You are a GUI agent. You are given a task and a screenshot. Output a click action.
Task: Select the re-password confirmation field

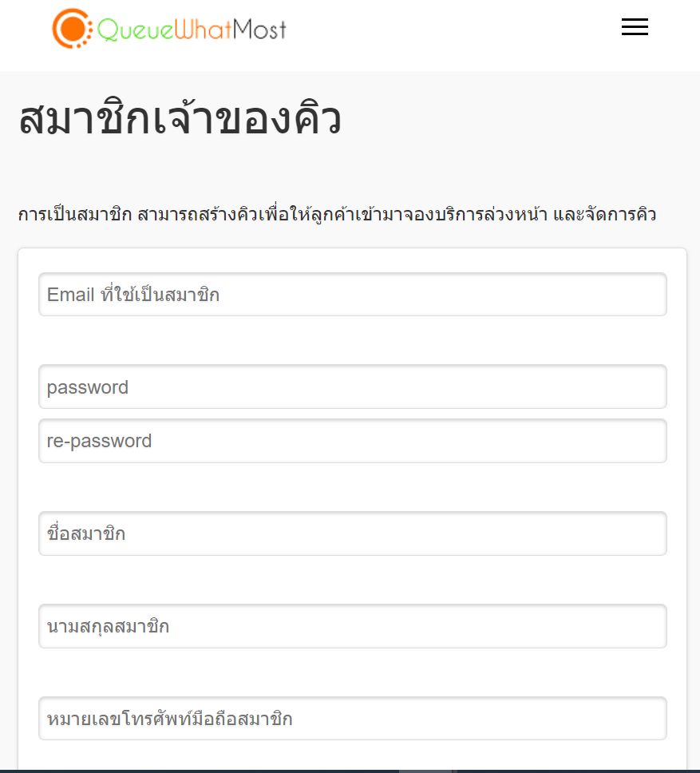[x=352, y=441]
